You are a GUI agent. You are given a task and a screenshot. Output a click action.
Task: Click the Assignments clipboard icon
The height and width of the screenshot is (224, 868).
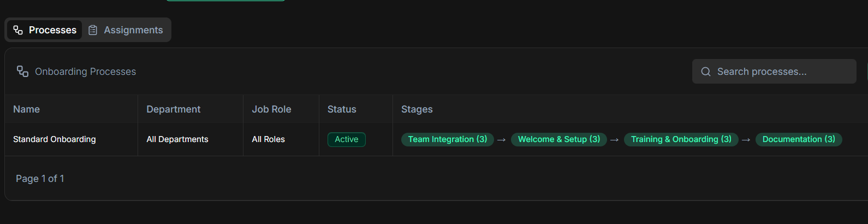[x=93, y=30]
